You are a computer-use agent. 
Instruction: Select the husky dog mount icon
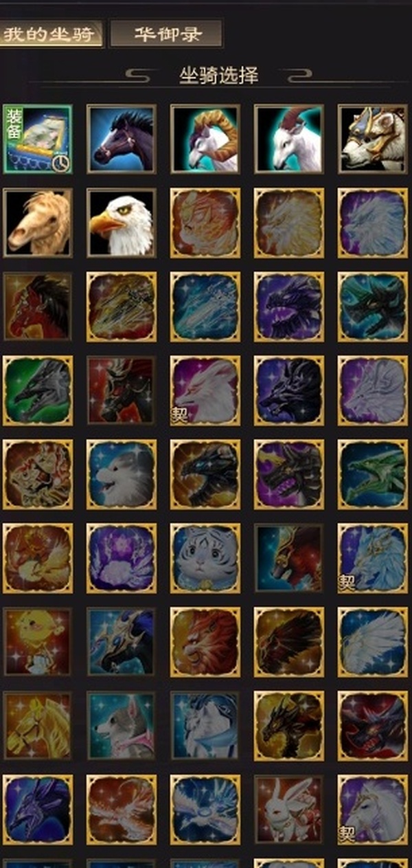click(x=122, y=726)
